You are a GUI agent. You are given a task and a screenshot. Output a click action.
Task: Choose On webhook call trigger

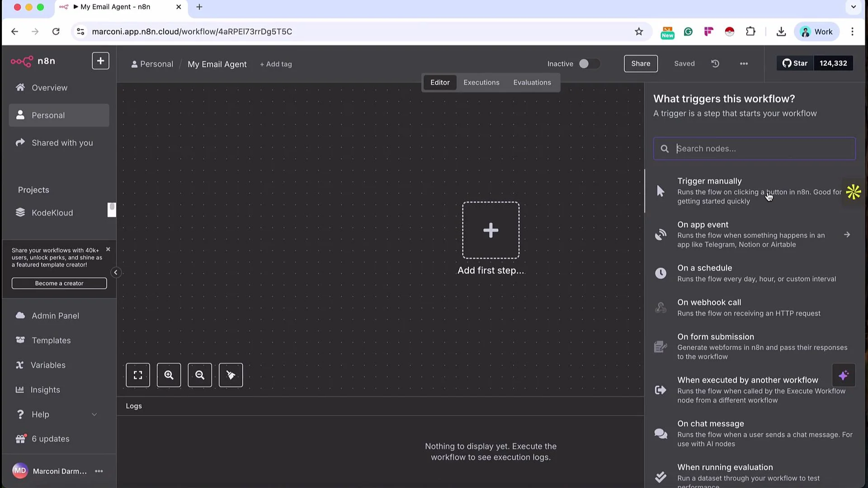coord(754,307)
